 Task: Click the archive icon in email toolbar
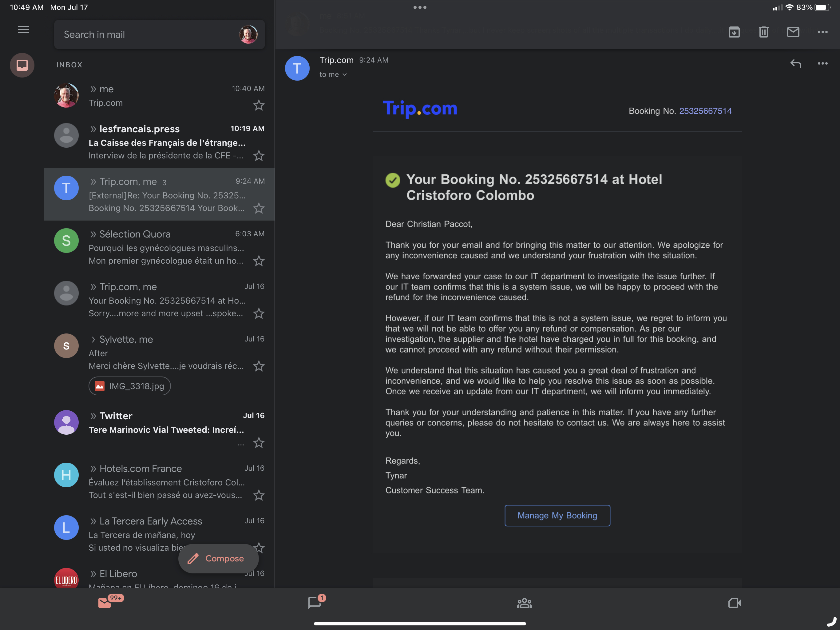(x=734, y=32)
